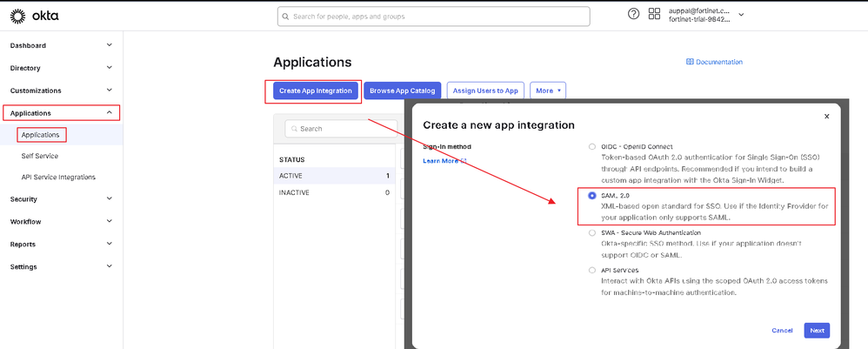Click the search magnifier in top bar

point(286,17)
